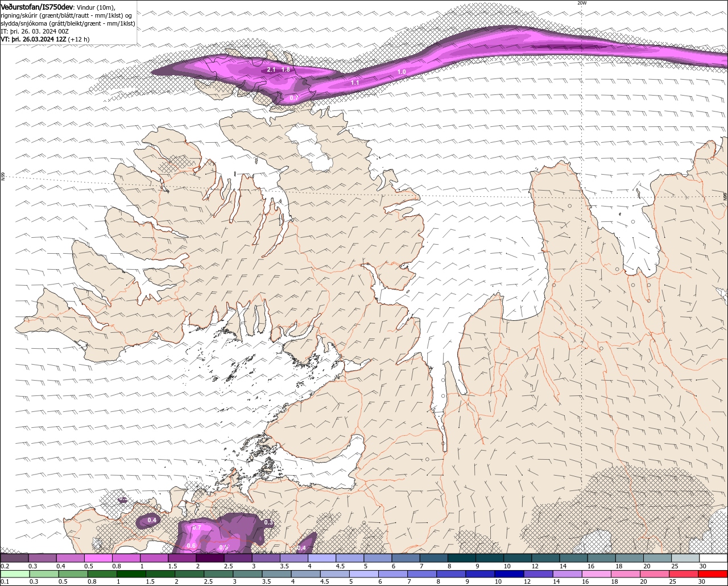This screenshot has height=586, width=728.
Task: Select pale green bottom swatch between 0.1 and 0.3
Action: (x=15, y=573)
